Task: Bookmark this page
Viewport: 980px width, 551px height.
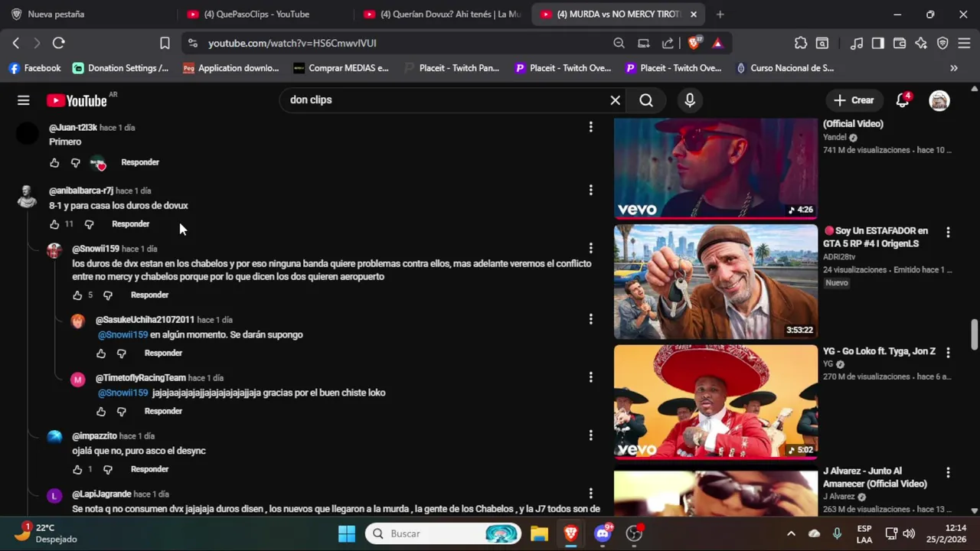Action: tap(165, 44)
